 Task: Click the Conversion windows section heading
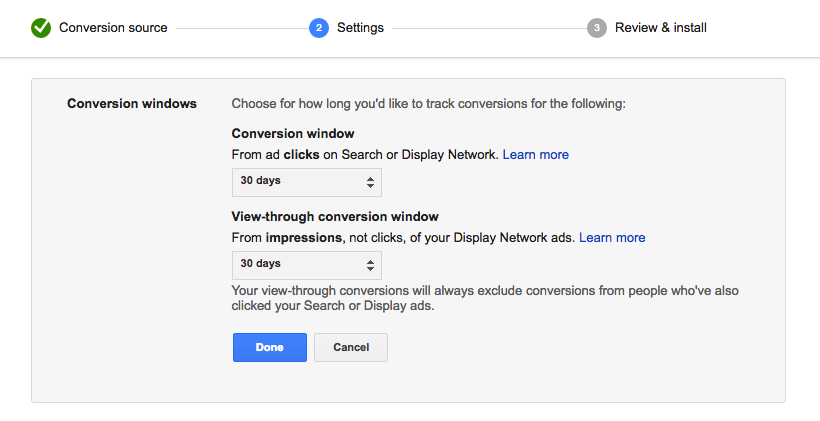tap(132, 104)
